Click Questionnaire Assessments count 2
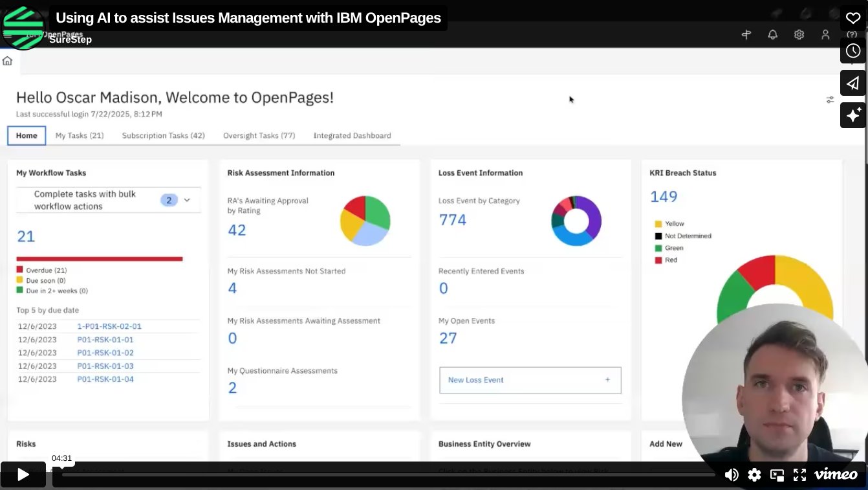Viewport: 868px width, 490px height. [x=232, y=388]
